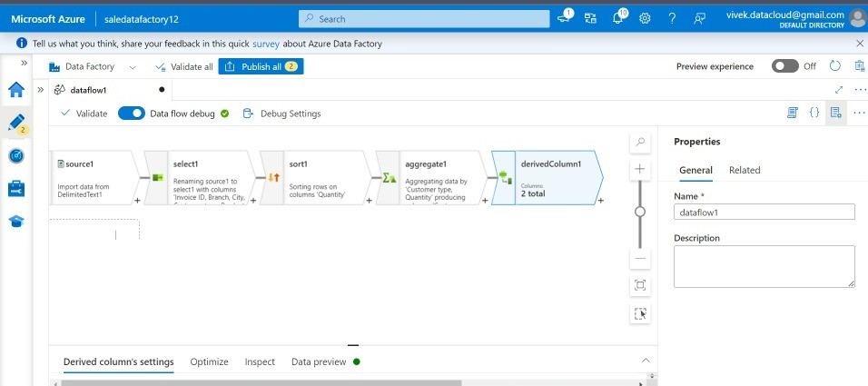Select the aggregate1 transformation icon
Screen dimensions: 868x386
coord(390,177)
